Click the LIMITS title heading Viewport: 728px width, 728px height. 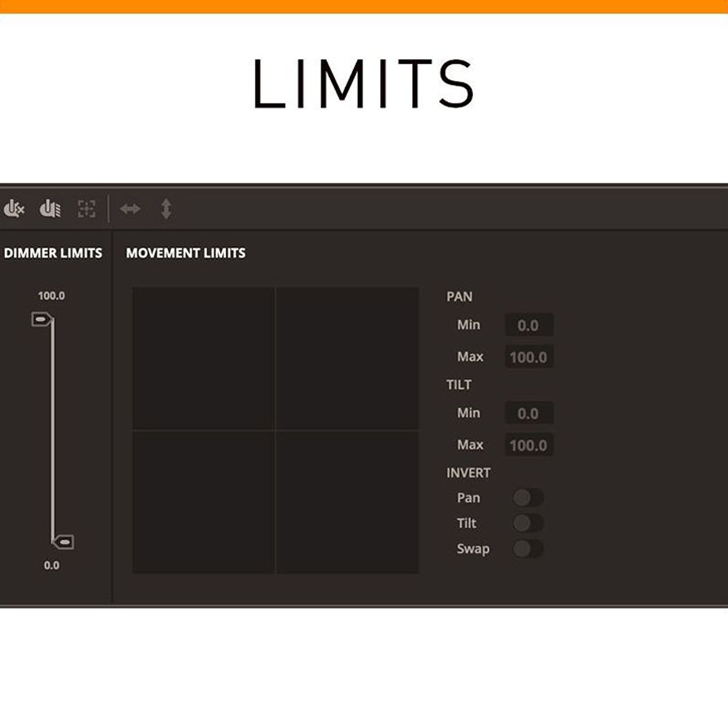click(x=363, y=84)
